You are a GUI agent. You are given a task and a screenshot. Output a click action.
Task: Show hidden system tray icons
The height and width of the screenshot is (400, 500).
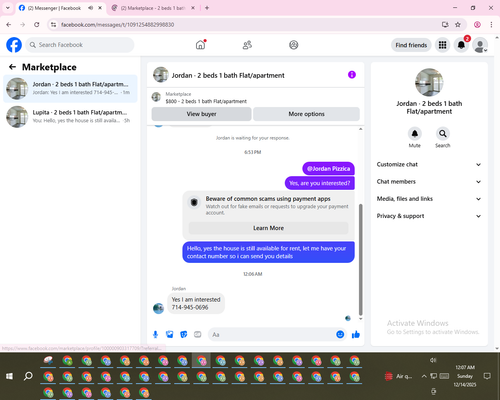[424, 376]
